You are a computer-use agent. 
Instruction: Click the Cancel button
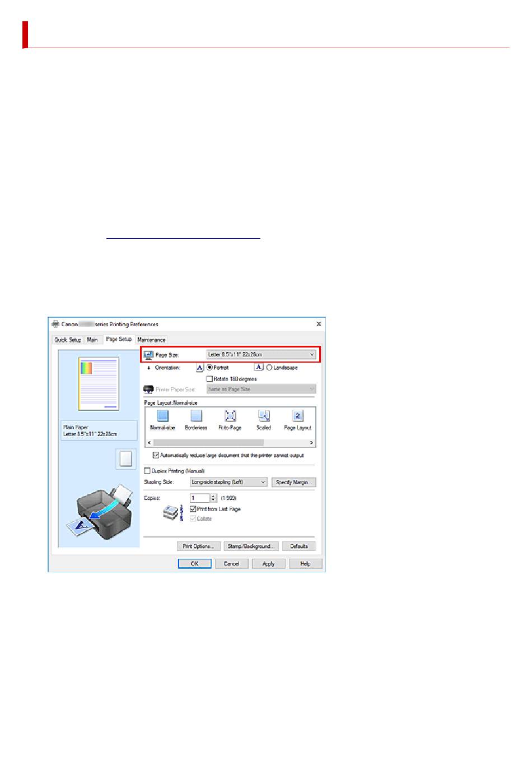232,564
